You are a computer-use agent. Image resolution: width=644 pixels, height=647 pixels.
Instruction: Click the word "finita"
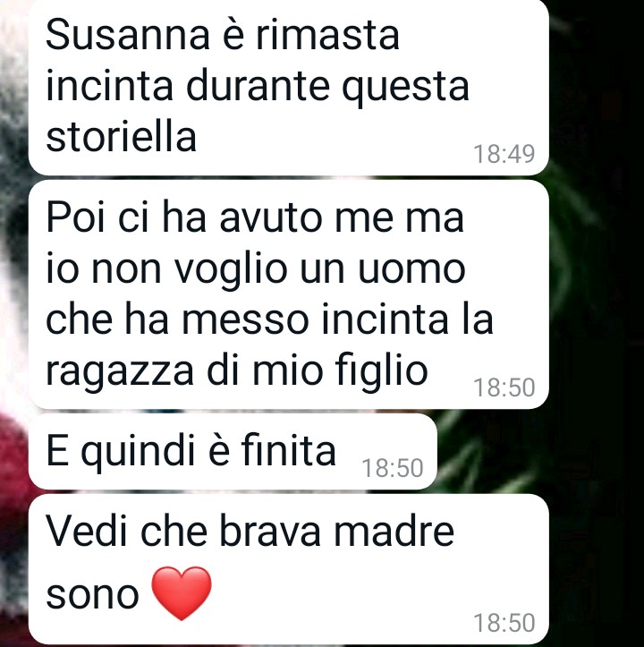288,450
